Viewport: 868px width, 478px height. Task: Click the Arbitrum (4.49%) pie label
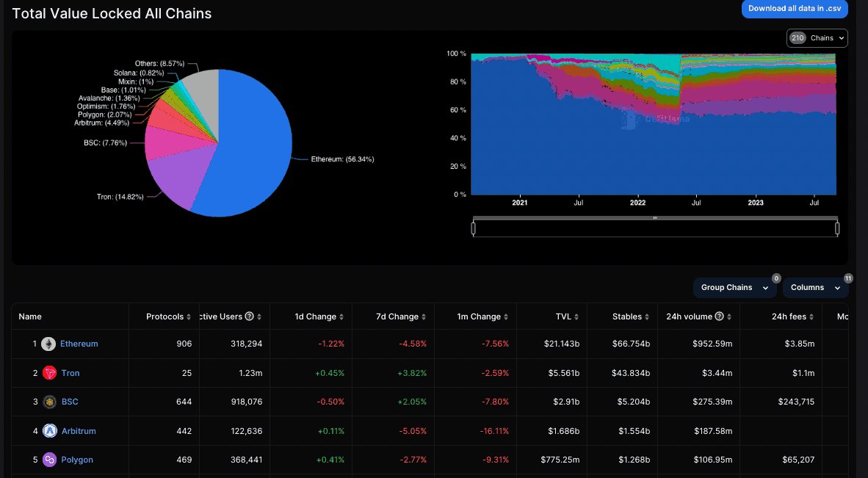click(x=102, y=123)
